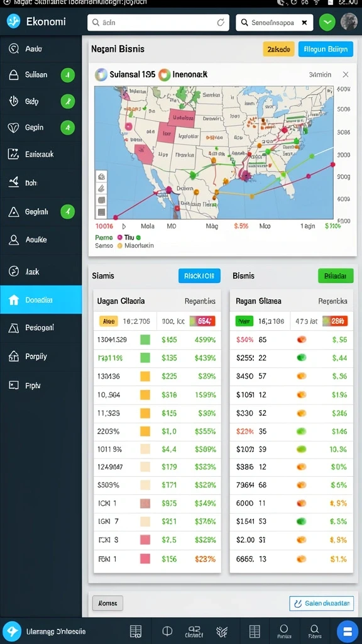Click the round blue menu button bottom right
This screenshot has width=362, height=644.
point(347,631)
